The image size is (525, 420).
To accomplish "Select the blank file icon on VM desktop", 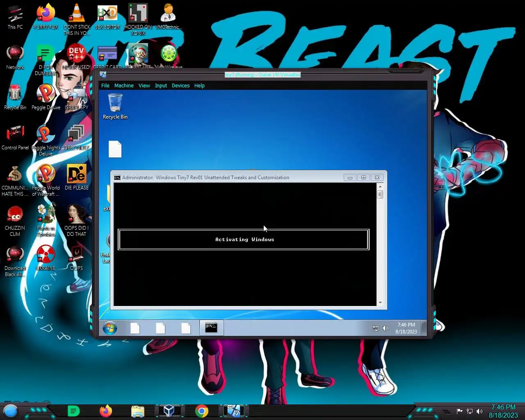I will click(x=115, y=149).
